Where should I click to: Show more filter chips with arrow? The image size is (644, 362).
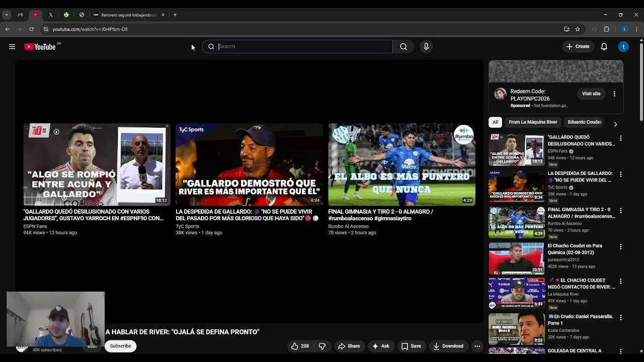click(615, 124)
